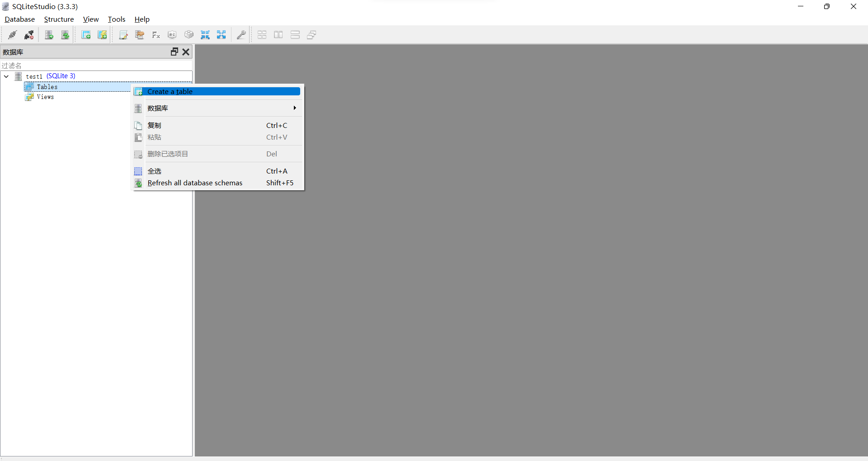Open the DDL history toolbar icon
The height and width of the screenshot is (461, 868).
coord(140,35)
